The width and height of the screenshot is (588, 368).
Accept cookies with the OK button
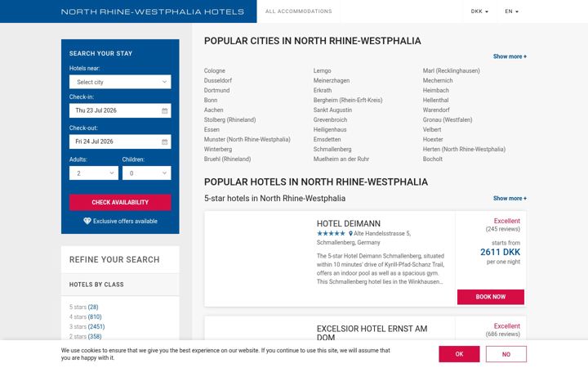click(459, 354)
